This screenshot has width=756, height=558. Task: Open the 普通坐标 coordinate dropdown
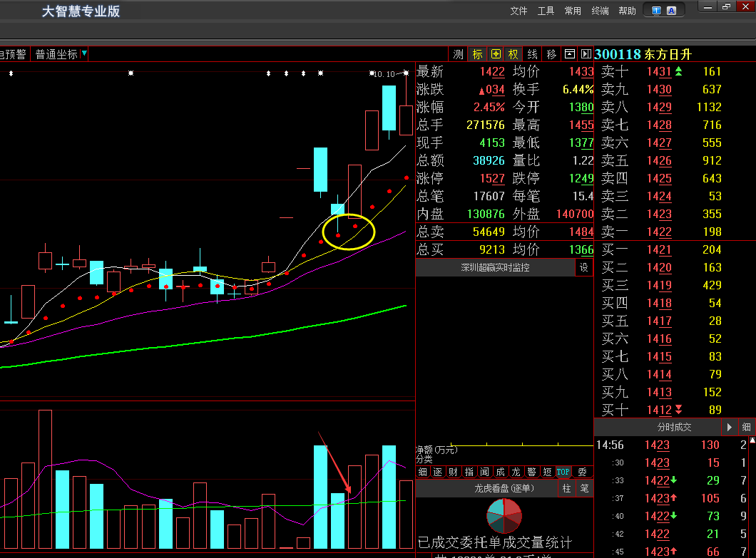pos(61,54)
